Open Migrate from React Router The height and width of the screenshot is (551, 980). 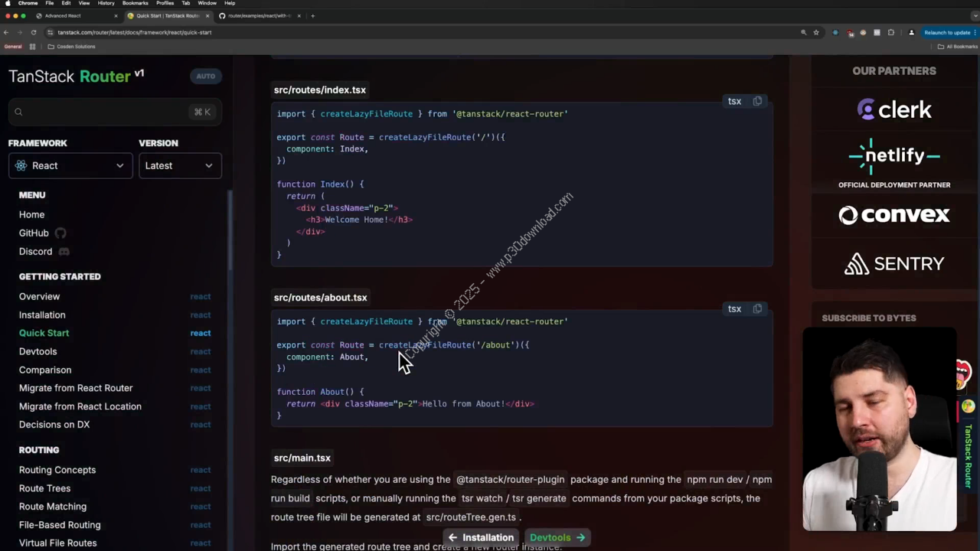[x=76, y=388]
